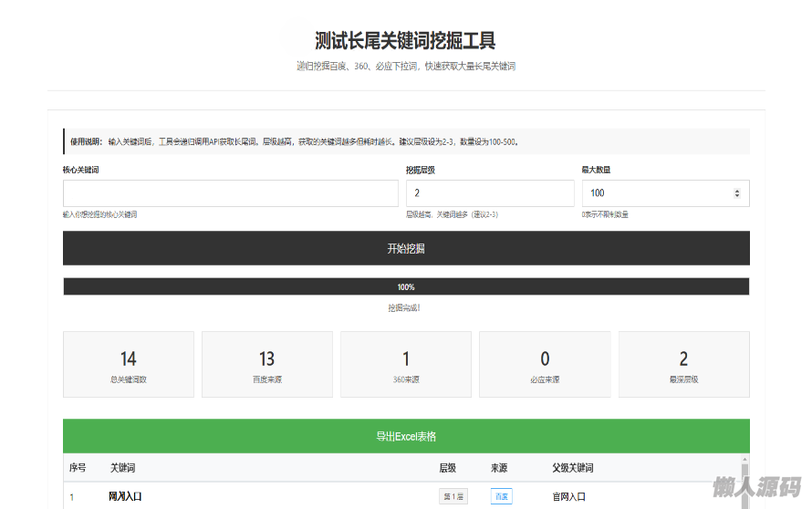Select the 必应来源 stat card

[545, 365]
